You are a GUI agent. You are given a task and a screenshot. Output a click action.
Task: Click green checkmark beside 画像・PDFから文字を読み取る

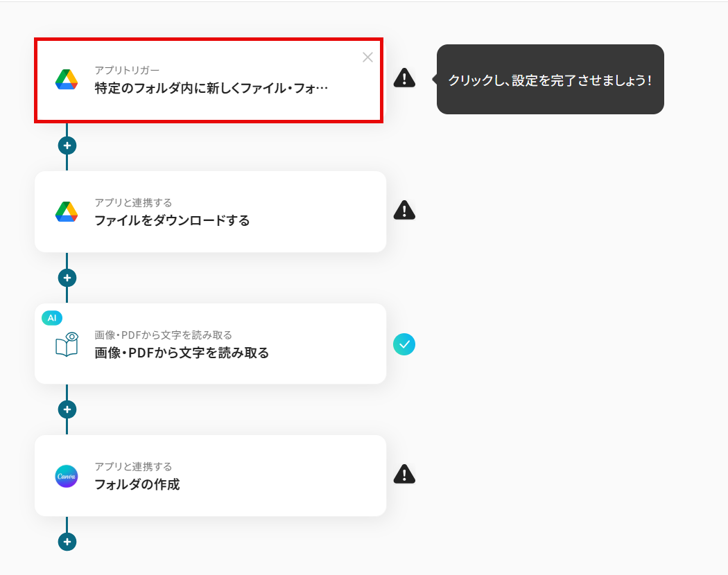(x=404, y=344)
